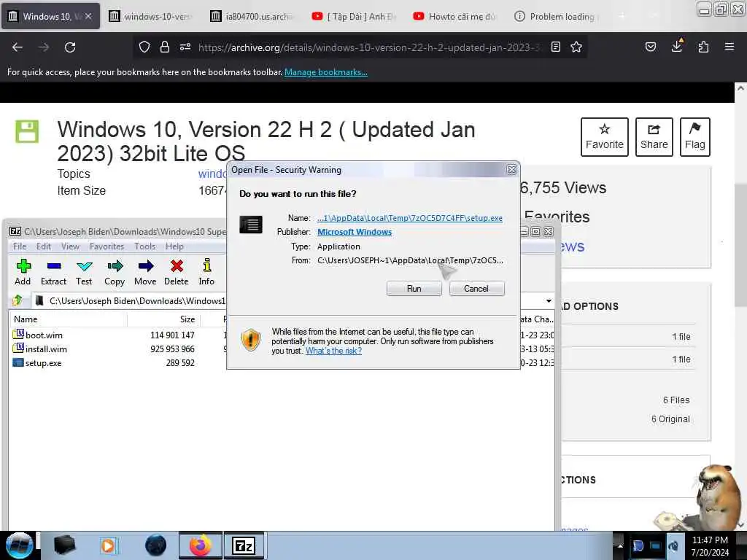Sort 7-Zip list by Name column
747x560 pixels.
click(69, 319)
